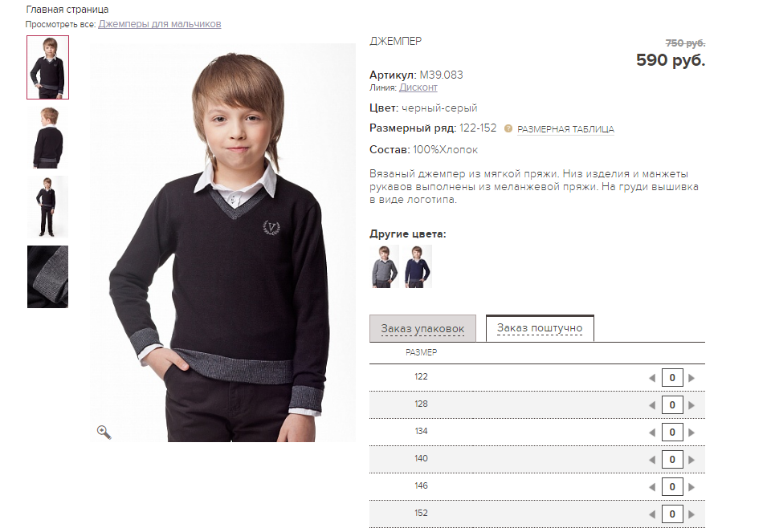Image resolution: width=771 pixels, height=532 pixels.
Task: Select the Заказ поштучно tab
Action: (x=540, y=327)
